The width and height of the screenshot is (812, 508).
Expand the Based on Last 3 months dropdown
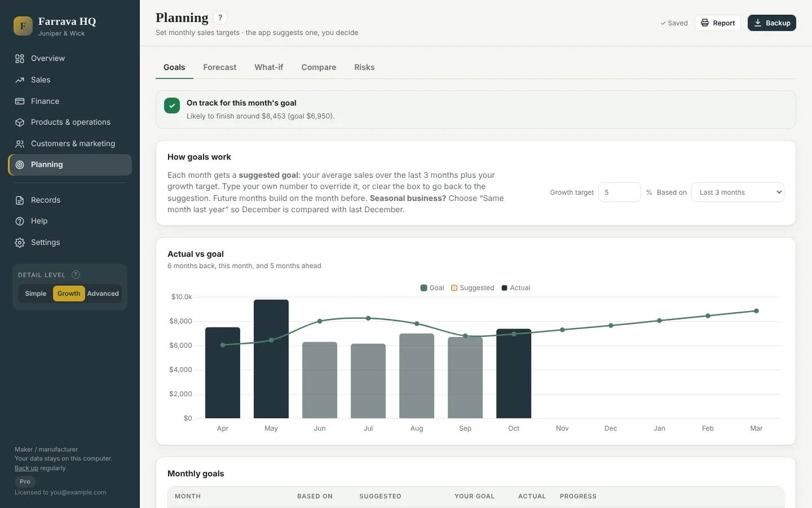point(738,192)
